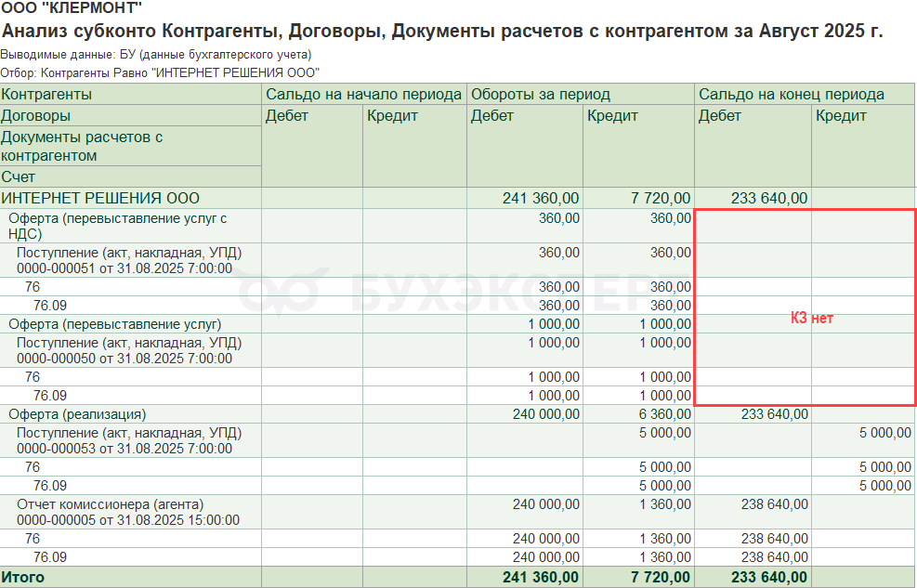Click 1 360,00 in the Отчет комиссионера row
This screenshot has width=917, height=588.
tap(665, 504)
